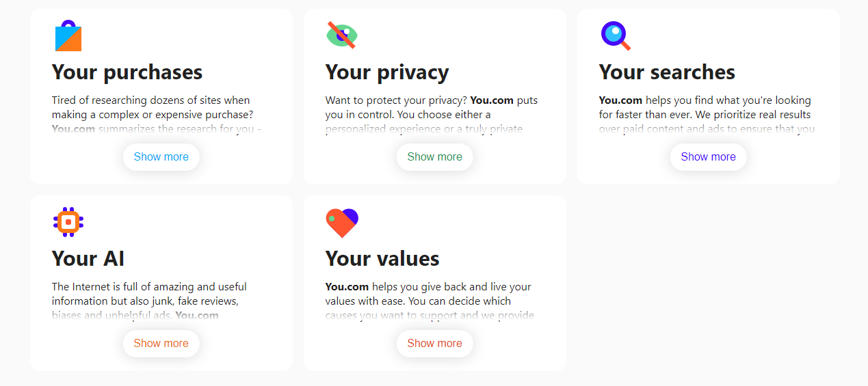Image resolution: width=868 pixels, height=386 pixels.
Task: Click the Your AI card description text
Action: pos(149,294)
